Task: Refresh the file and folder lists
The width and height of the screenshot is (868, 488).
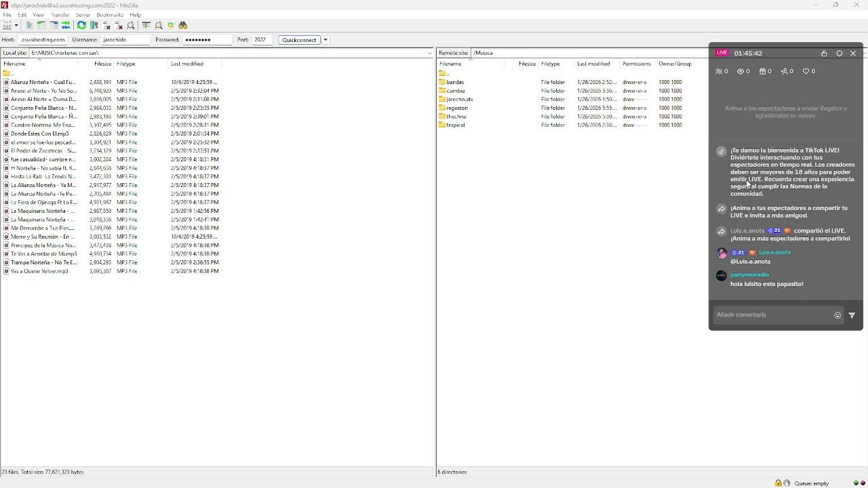Action: tap(81, 25)
